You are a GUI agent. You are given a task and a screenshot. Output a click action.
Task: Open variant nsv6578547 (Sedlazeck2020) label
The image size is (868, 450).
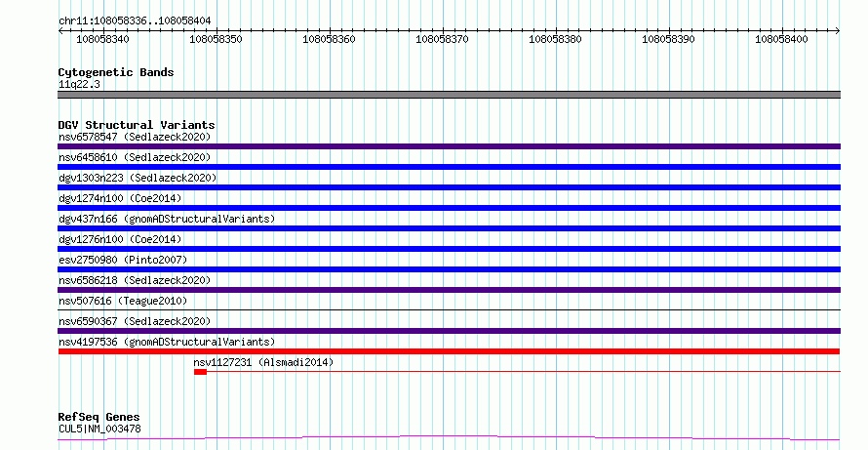click(x=135, y=137)
